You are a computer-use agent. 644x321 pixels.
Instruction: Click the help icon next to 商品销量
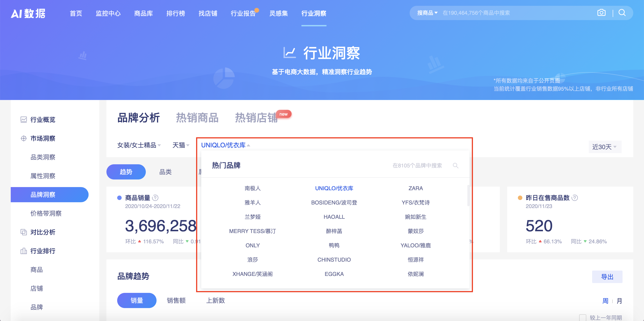[x=155, y=198]
